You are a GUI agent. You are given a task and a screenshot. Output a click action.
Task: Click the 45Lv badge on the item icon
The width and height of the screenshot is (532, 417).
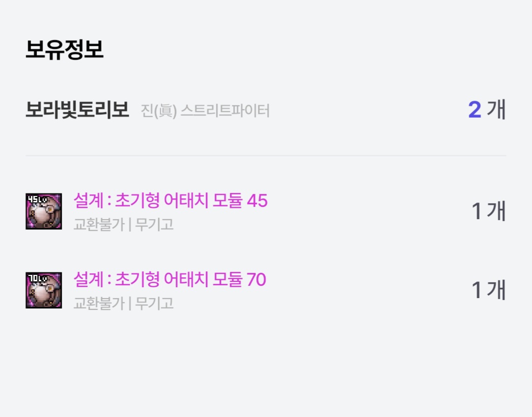click(x=37, y=199)
